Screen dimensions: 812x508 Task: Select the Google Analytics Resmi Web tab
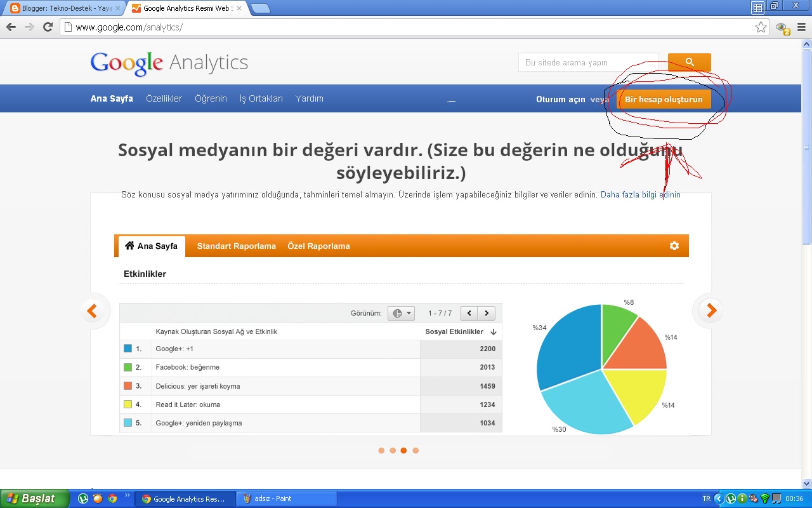186,8
